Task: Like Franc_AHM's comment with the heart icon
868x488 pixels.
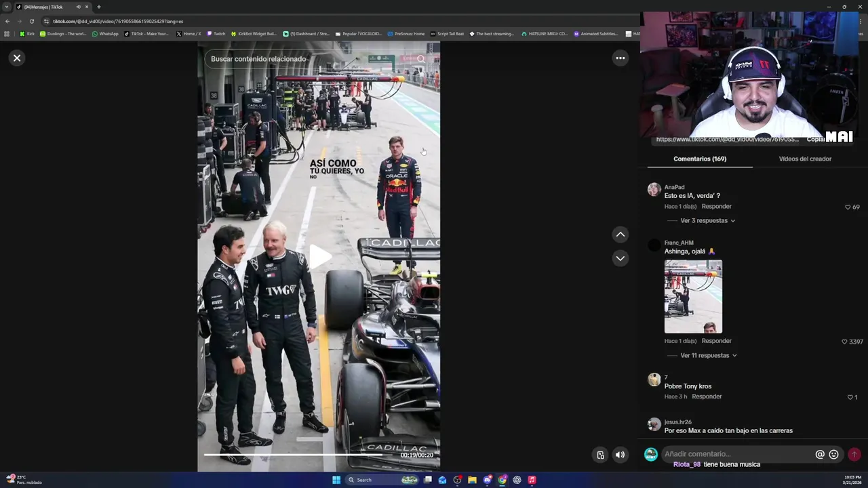Action: 844,342
